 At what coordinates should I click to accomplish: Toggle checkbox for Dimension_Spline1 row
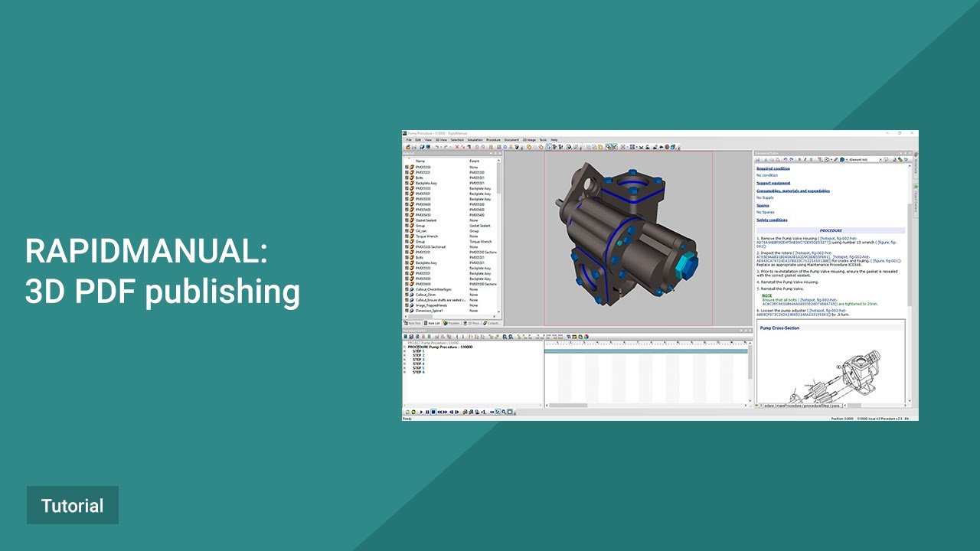407,311
